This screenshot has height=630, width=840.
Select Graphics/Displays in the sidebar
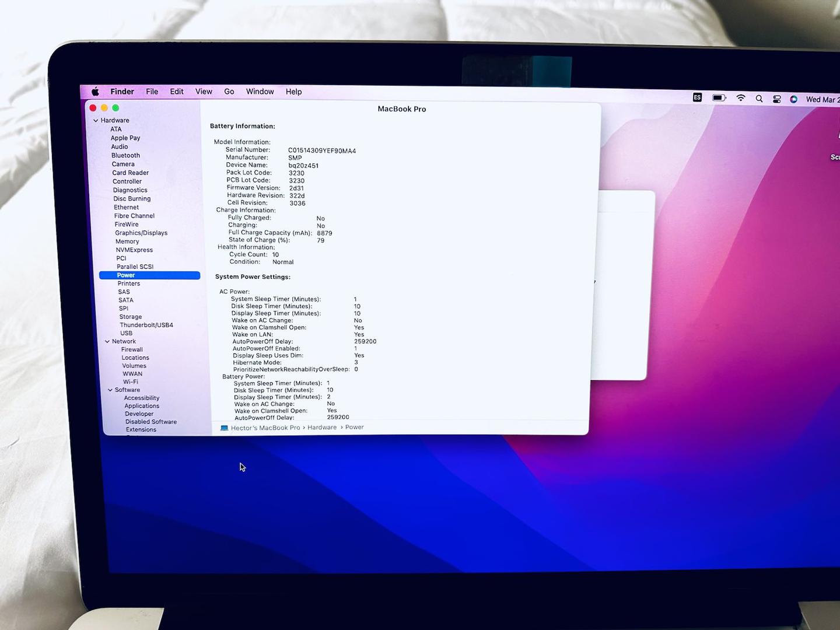(141, 233)
